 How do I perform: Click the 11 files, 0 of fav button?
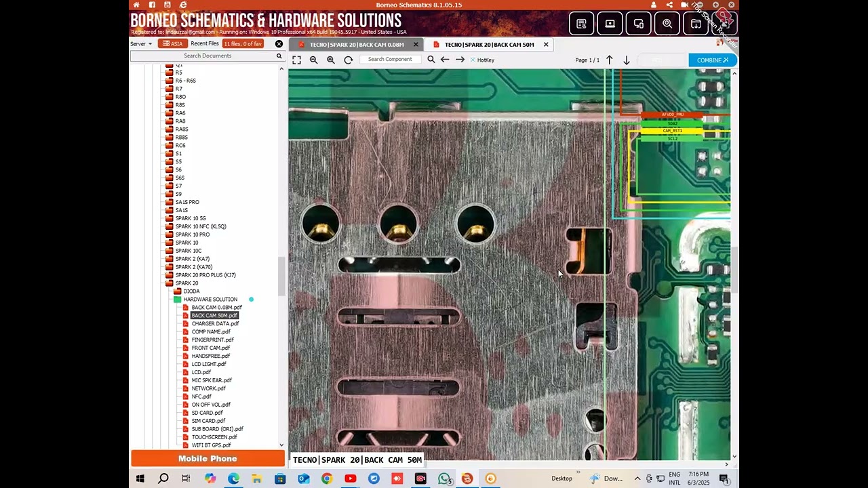click(243, 43)
